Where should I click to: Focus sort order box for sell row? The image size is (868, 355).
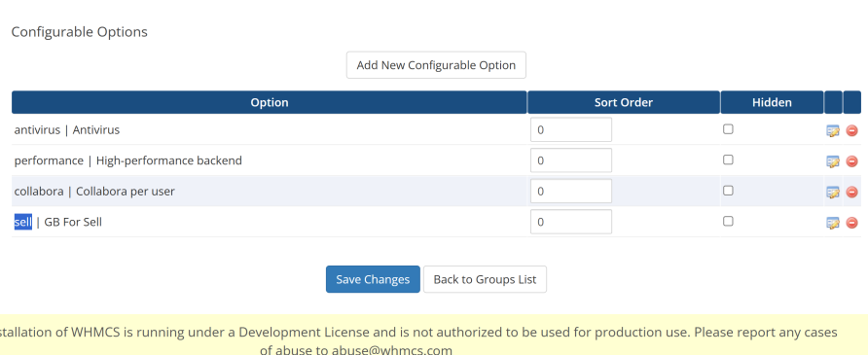(x=571, y=222)
